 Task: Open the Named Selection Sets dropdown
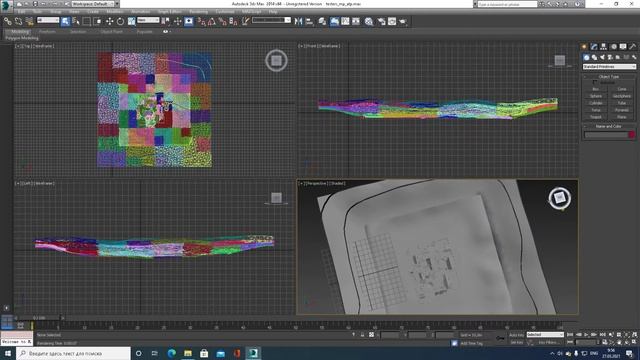[271, 20]
